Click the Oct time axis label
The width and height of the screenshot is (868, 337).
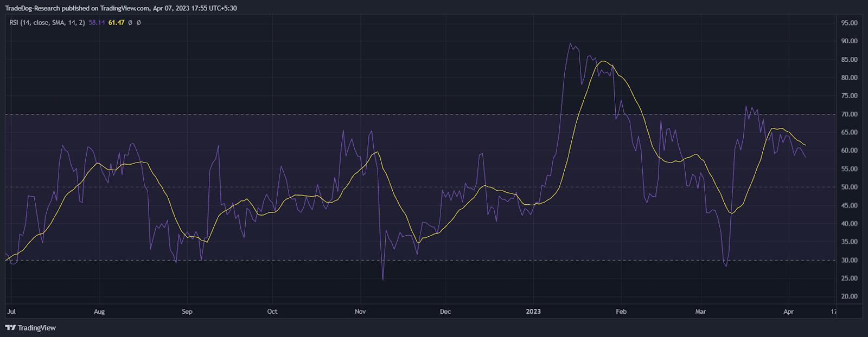point(272,312)
